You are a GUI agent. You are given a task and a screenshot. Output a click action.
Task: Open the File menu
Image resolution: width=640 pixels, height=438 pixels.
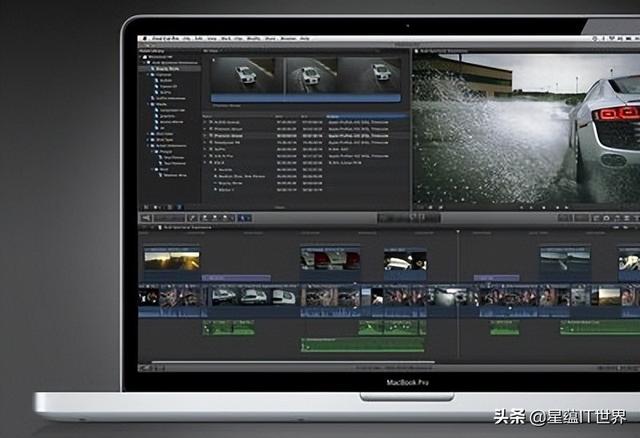187,38
